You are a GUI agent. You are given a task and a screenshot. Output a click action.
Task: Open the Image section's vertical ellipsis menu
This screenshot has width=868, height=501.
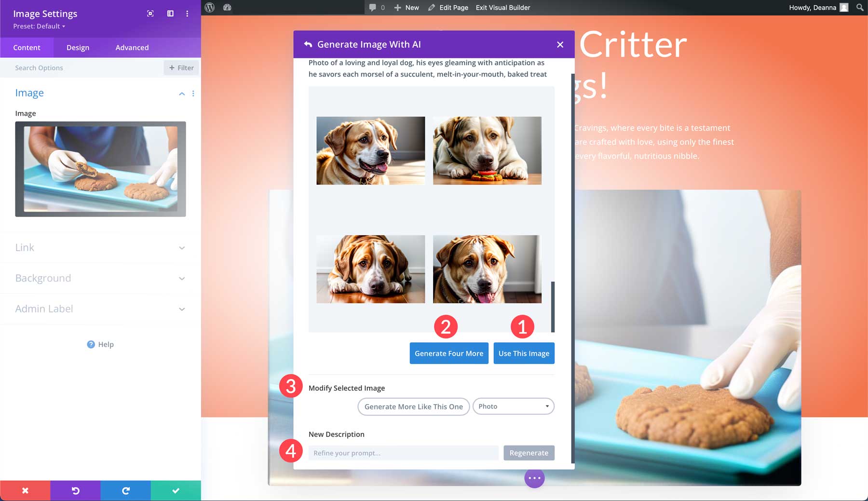(193, 94)
